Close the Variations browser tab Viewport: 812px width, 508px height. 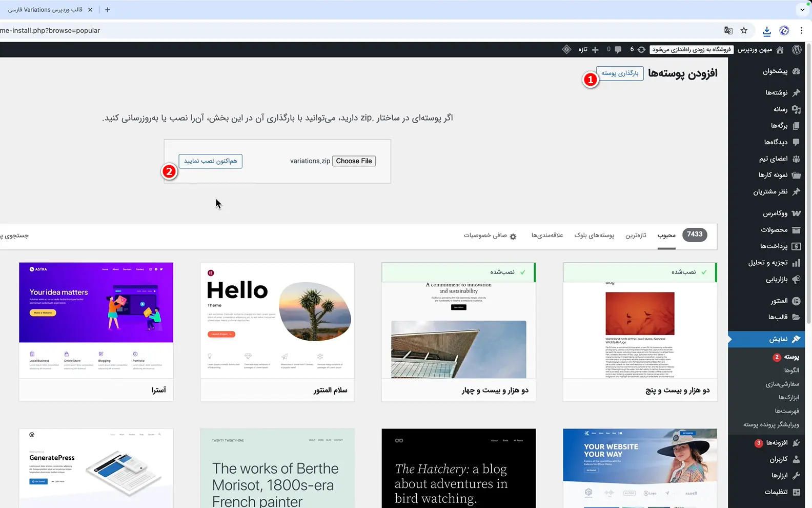click(x=90, y=10)
